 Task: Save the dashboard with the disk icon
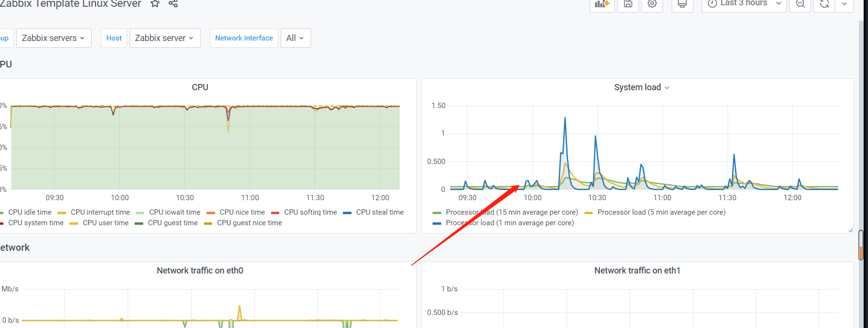[x=628, y=4]
